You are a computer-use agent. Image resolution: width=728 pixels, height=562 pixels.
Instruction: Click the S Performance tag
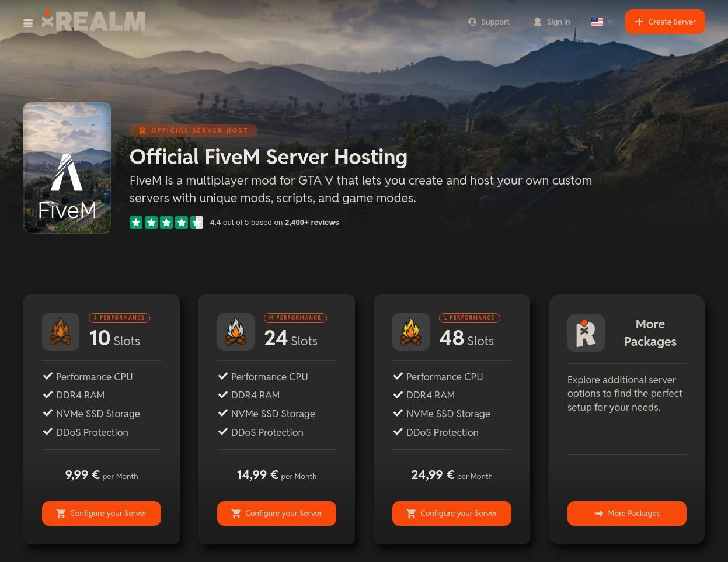(120, 318)
